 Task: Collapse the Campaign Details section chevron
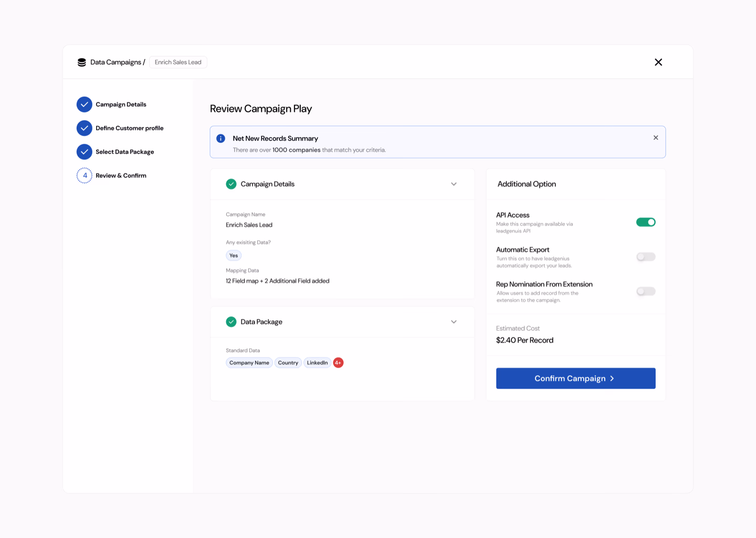click(x=454, y=184)
